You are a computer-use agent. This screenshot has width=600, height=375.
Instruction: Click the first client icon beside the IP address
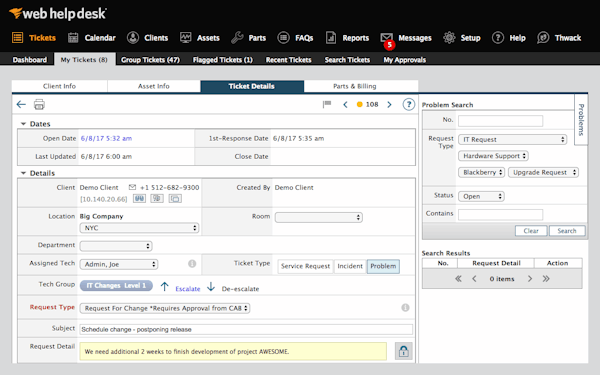click(x=139, y=199)
